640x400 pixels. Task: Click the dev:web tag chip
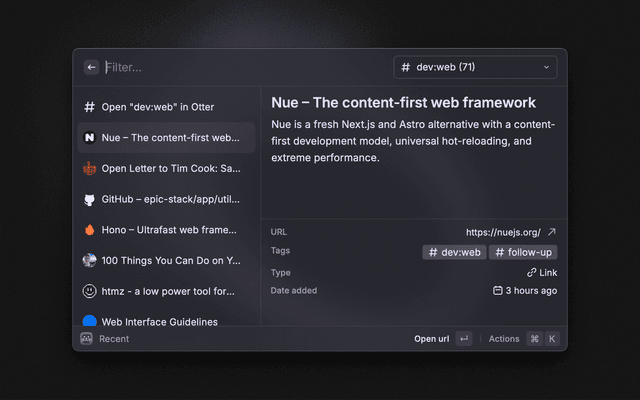[x=454, y=252]
